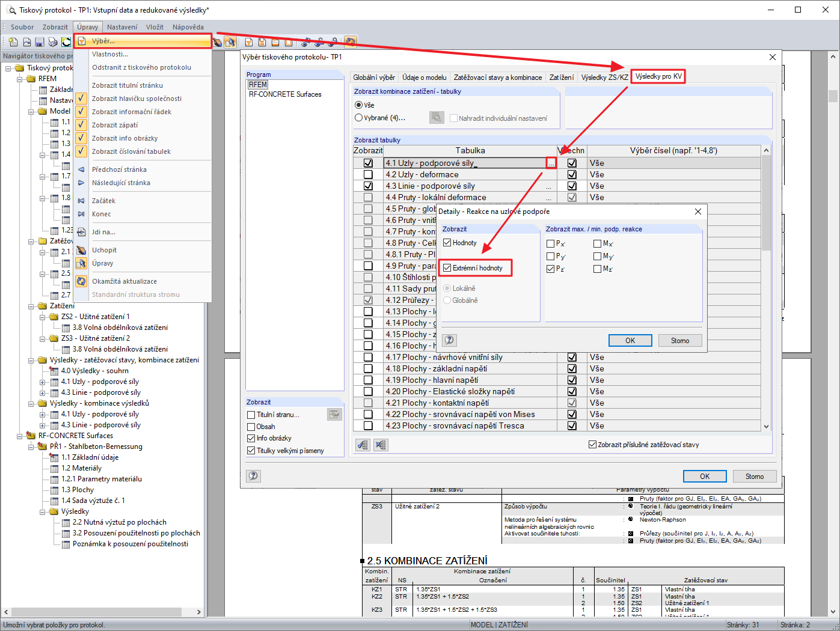Click the funnel selection icon right of the cursor tool
This screenshot has height=631, width=840.
point(248,42)
